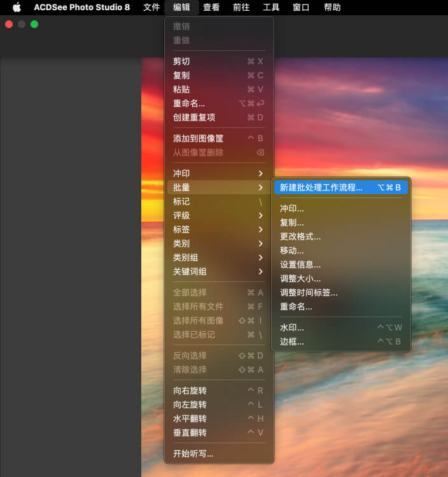Choose 设置信息...
448x477 pixels.
pos(340,264)
